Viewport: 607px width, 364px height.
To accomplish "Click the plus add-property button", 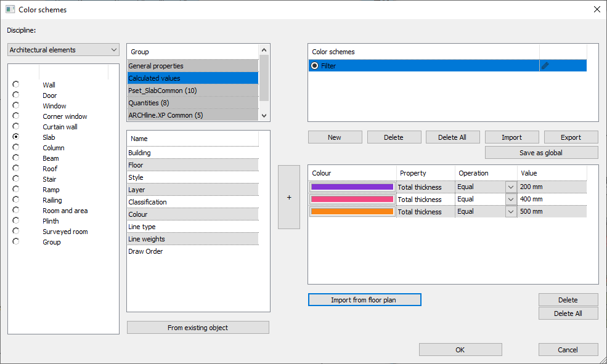I will pyautogui.click(x=289, y=197).
